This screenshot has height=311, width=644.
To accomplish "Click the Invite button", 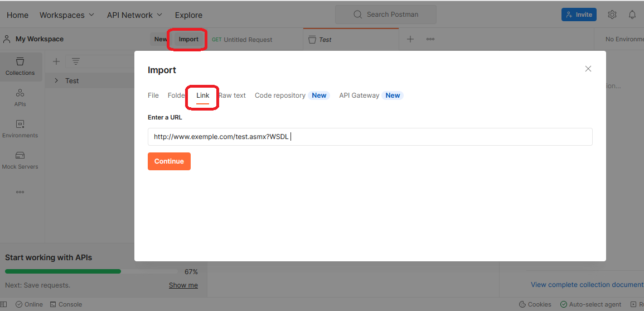I will [579, 15].
